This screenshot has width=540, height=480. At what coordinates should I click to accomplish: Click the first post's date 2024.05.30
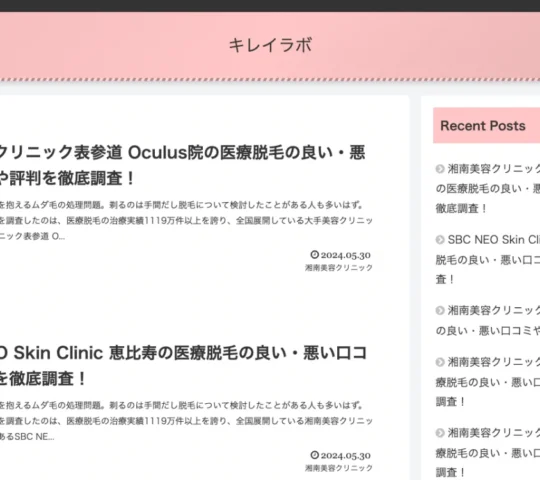345,255
